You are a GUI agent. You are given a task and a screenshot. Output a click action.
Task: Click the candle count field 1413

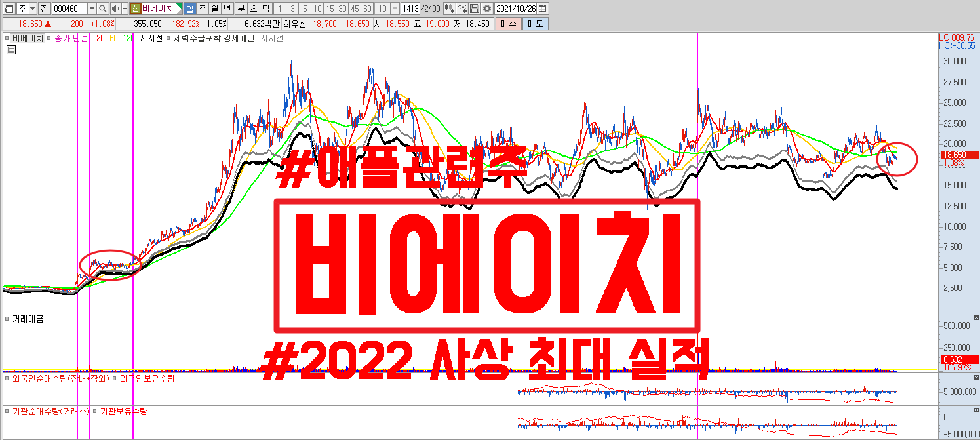(x=410, y=9)
